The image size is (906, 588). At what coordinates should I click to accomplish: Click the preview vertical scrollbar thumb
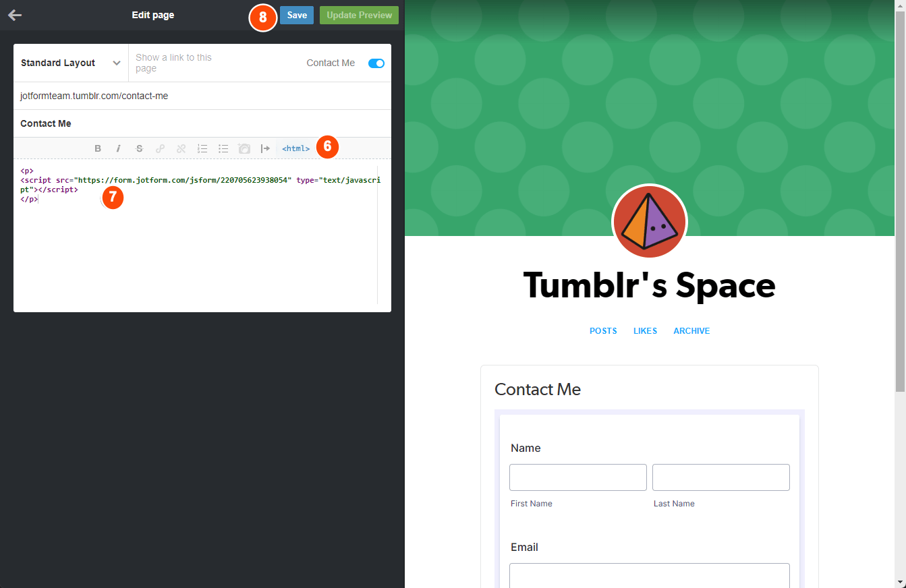tap(900, 201)
